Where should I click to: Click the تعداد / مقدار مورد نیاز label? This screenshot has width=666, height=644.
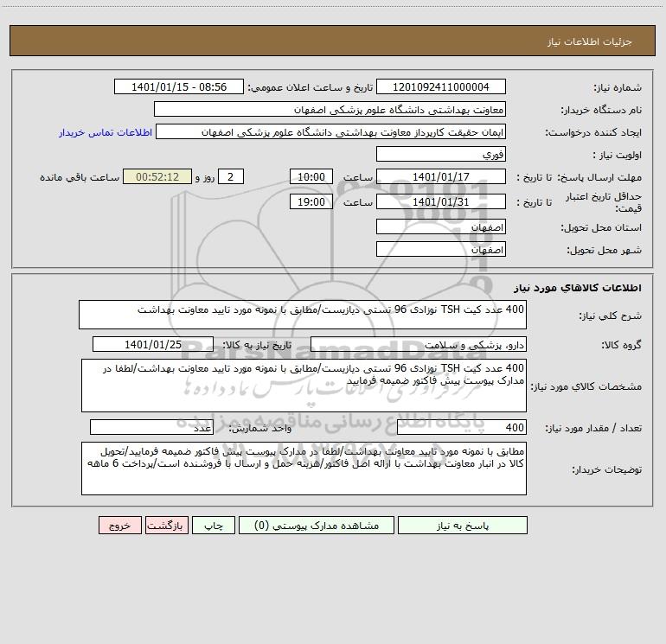pyautogui.click(x=593, y=429)
